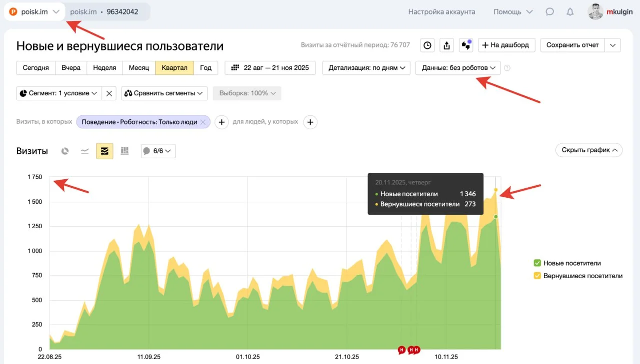Viewport: 640px width, 364px height.
Task: Switch to pie chart view
Action: [65, 151]
